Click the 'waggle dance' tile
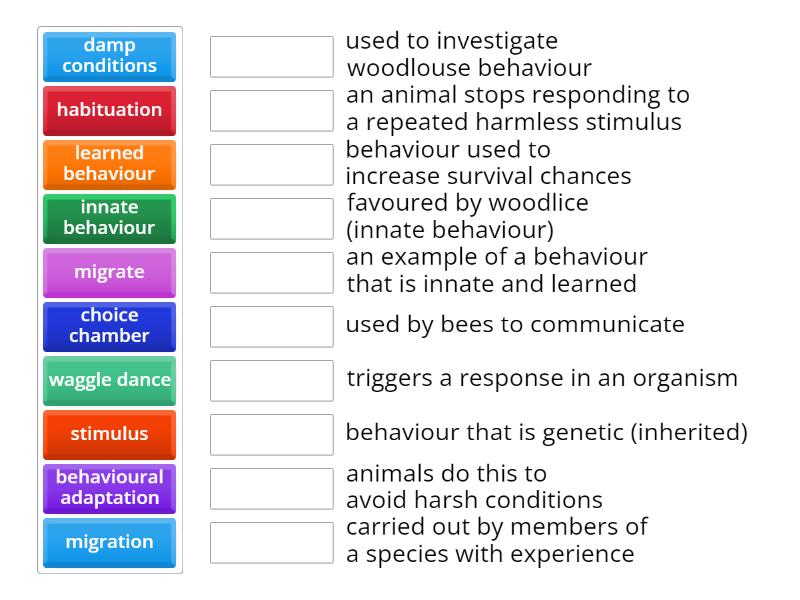Screen dimensions: 800x600 click(110, 380)
